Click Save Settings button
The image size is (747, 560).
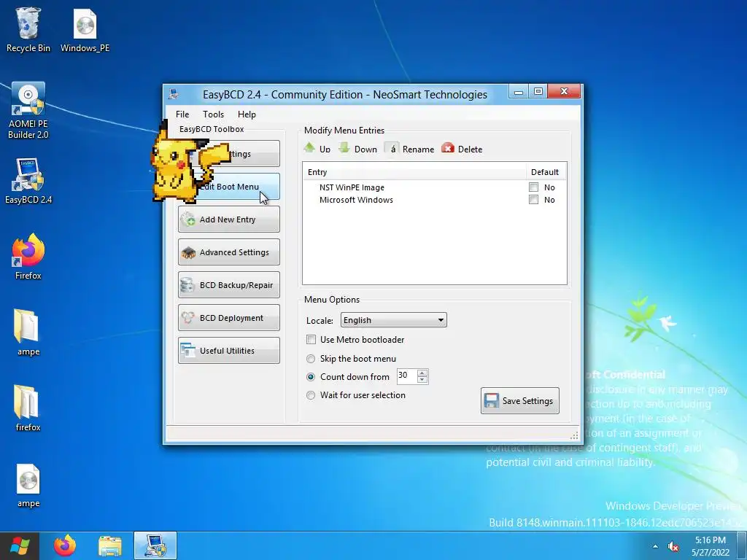point(519,401)
